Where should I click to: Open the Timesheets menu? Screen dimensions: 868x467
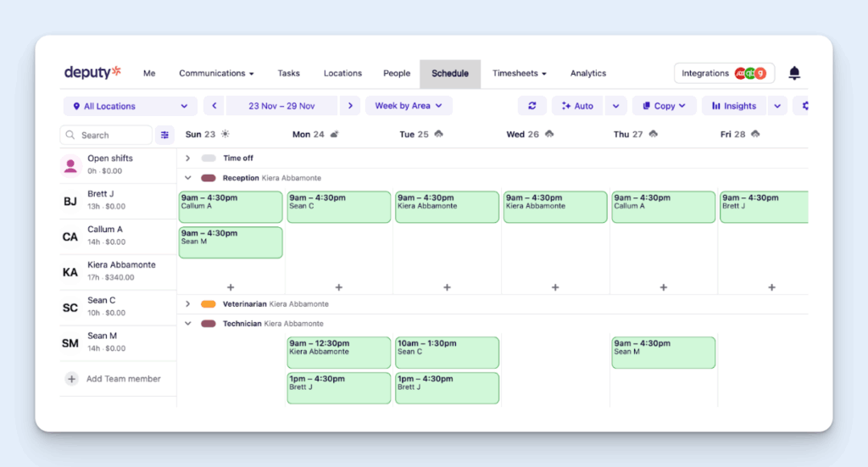pyautogui.click(x=520, y=73)
